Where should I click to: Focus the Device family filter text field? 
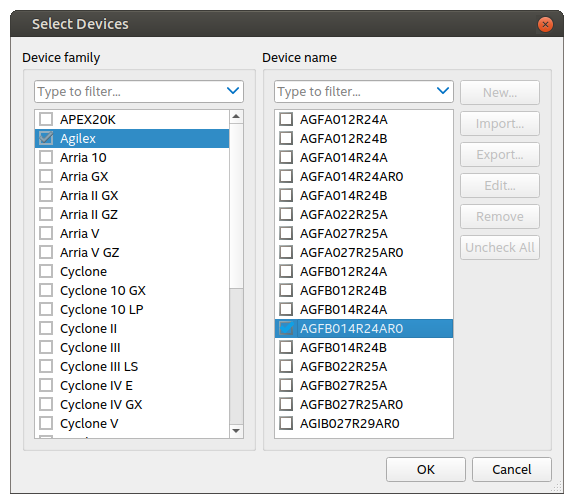pos(130,91)
